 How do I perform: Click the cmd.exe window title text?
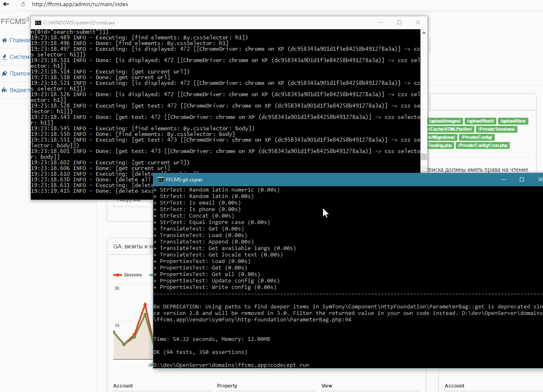pos(79,23)
